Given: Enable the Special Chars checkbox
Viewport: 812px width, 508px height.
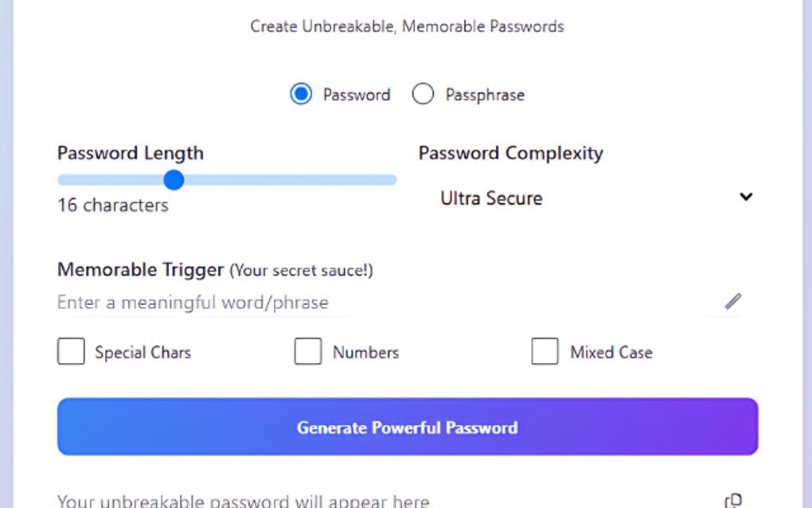Looking at the screenshot, I should pos(71,351).
